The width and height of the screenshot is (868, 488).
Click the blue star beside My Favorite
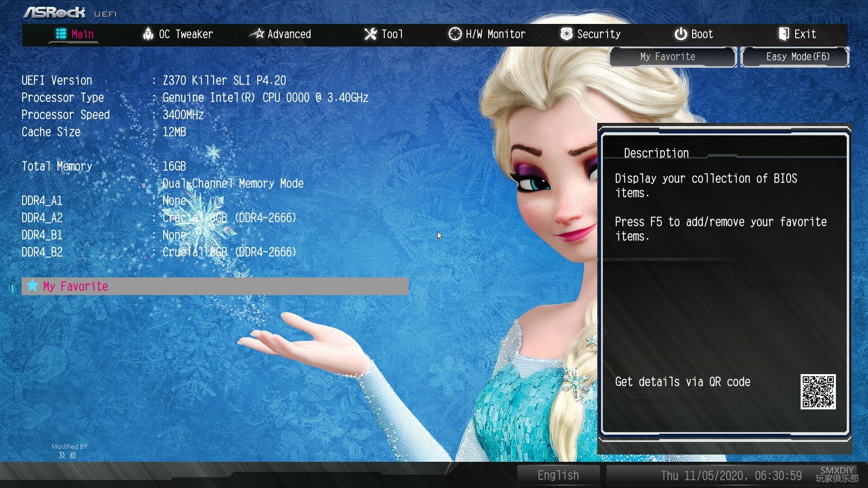[x=32, y=286]
